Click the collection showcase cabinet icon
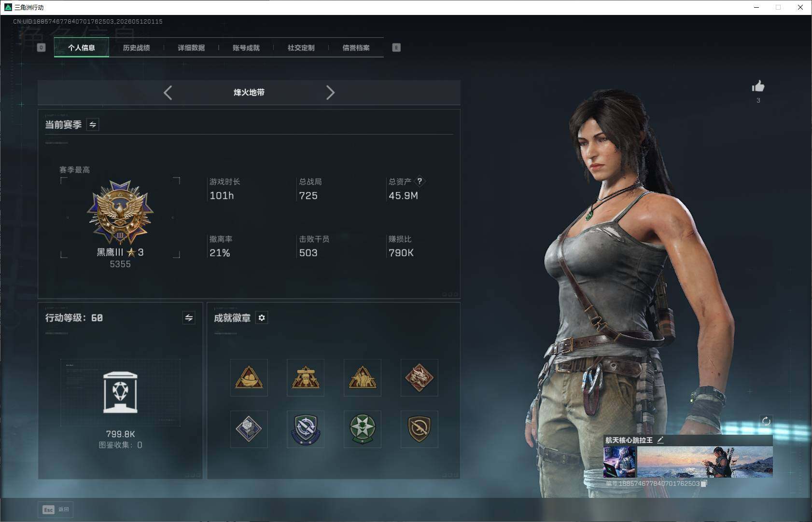Viewport: 812px width, 522px height. pyautogui.click(x=120, y=392)
